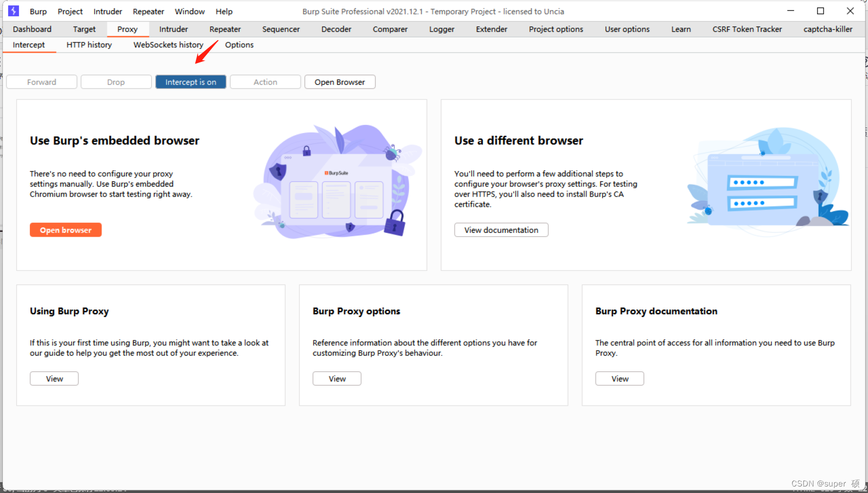Viewport: 868px width, 493px height.
Task: Click the Forward button
Action: [42, 82]
